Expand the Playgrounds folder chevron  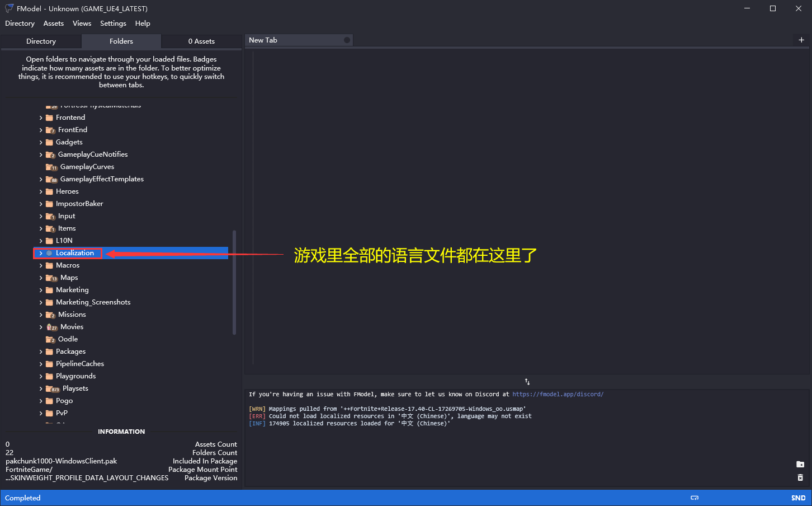[x=41, y=376]
